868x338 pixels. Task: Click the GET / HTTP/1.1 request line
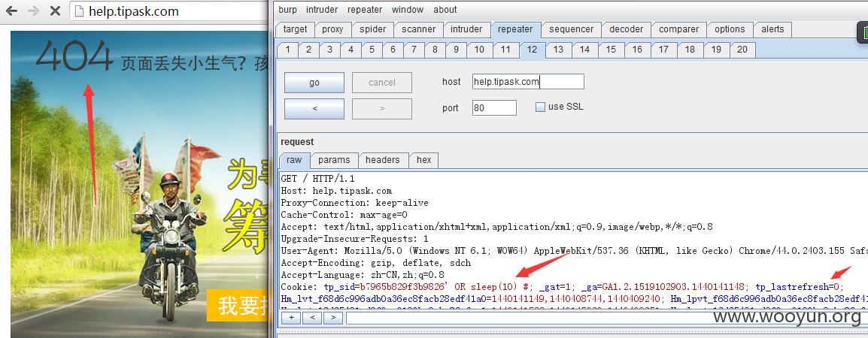click(x=317, y=179)
